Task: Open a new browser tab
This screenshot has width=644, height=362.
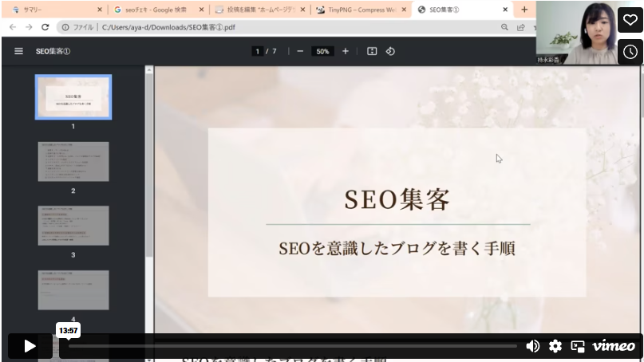Action: 524,10
